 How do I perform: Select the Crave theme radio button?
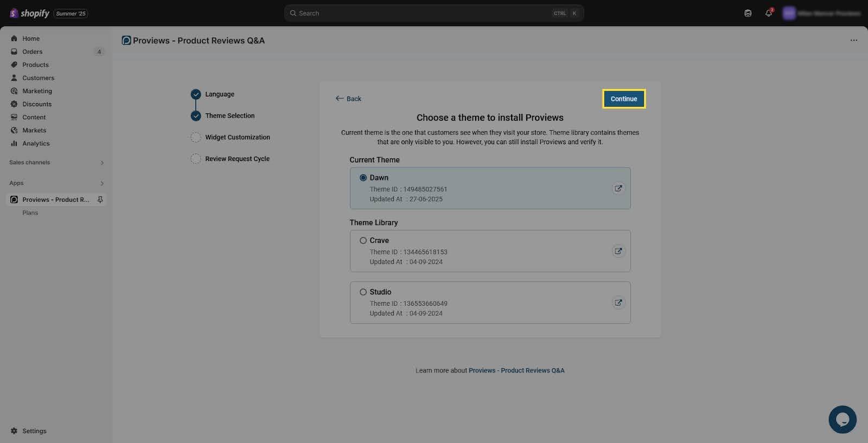pos(363,241)
